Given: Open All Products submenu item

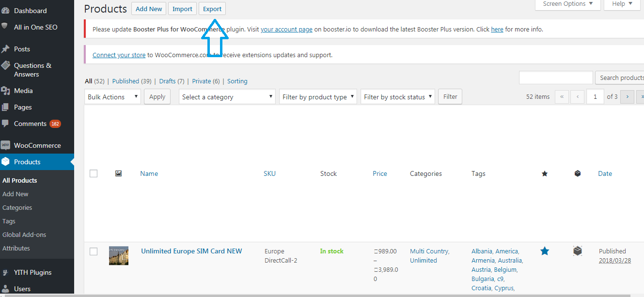Looking at the screenshot, I should click(20, 180).
